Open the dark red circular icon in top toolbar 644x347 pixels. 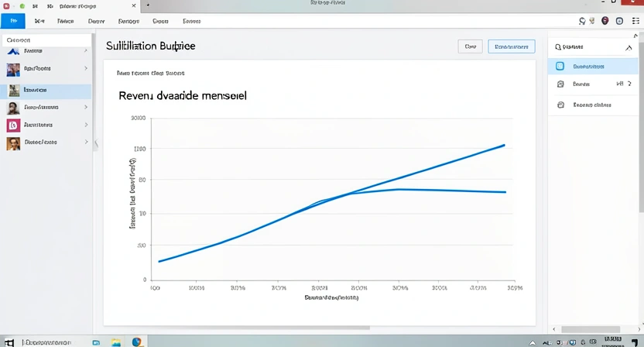605,22
